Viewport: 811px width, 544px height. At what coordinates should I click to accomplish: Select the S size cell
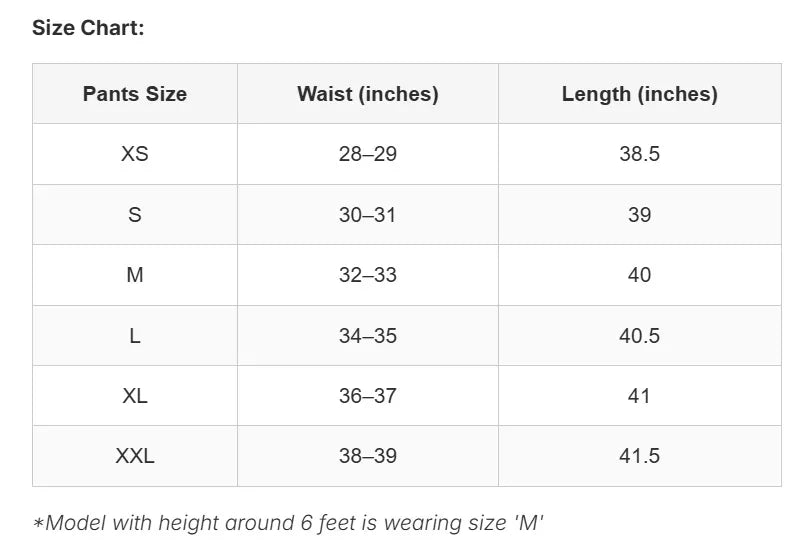[x=135, y=215]
